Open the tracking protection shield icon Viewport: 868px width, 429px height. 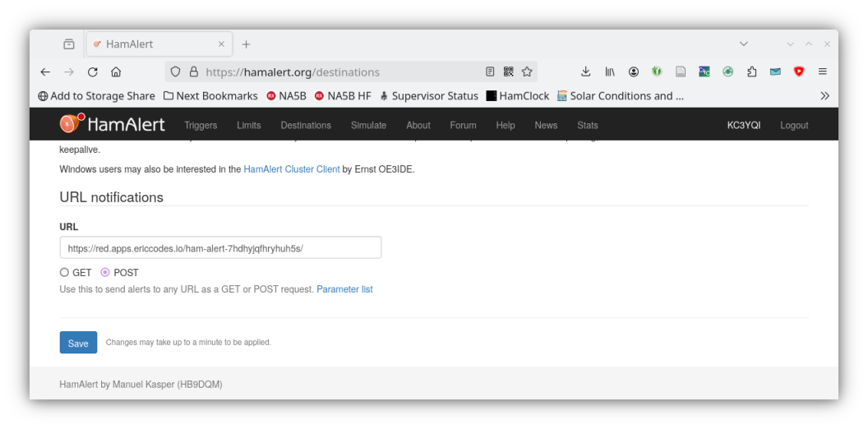175,72
